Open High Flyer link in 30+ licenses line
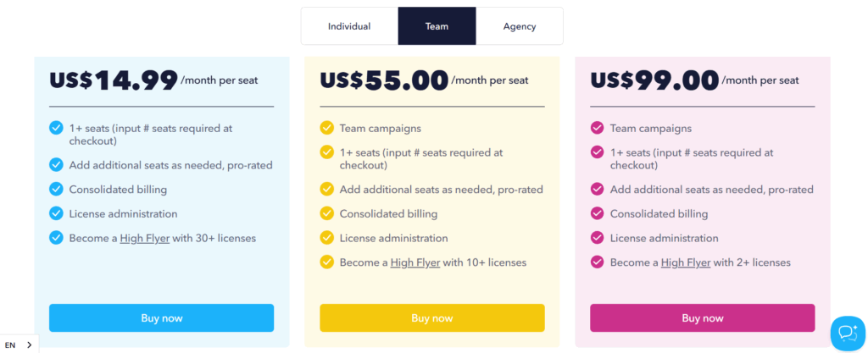 coord(144,239)
